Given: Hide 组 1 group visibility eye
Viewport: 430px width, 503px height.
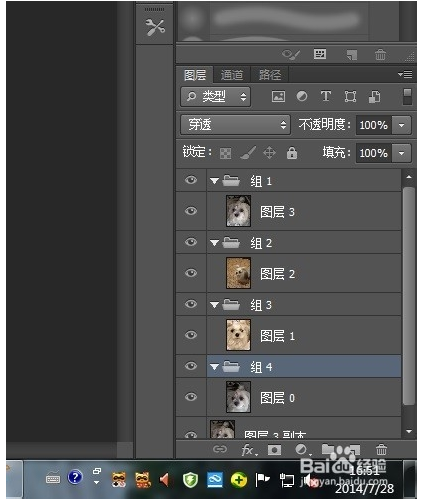Looking at the screenshot, I should (191, 180).
